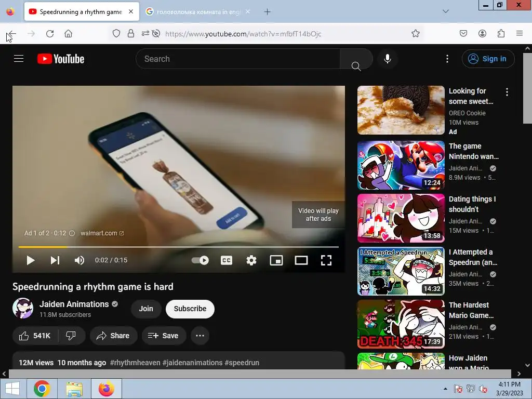
Task: Open 'The game Nintendo wan...' video thumbnail
Action: pyautogui.click(x=401, y=165)
